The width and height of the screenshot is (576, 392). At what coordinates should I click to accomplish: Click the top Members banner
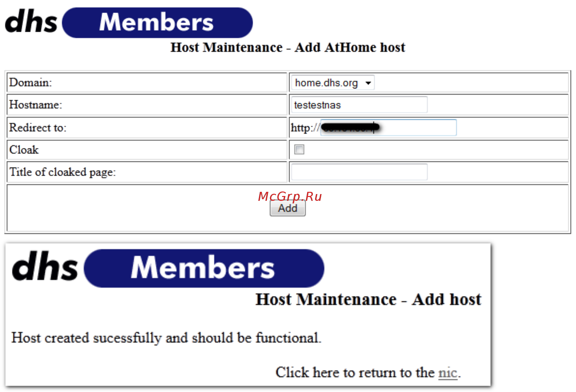tap(157, 23)
